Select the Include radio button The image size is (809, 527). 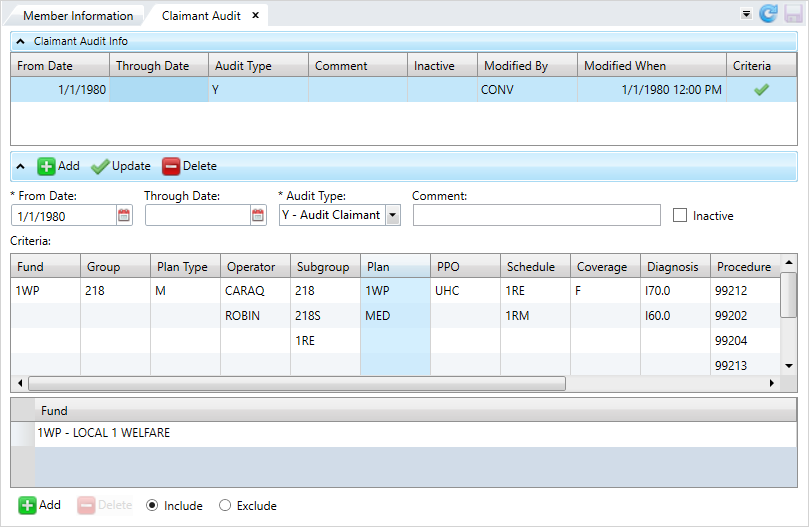152,505
